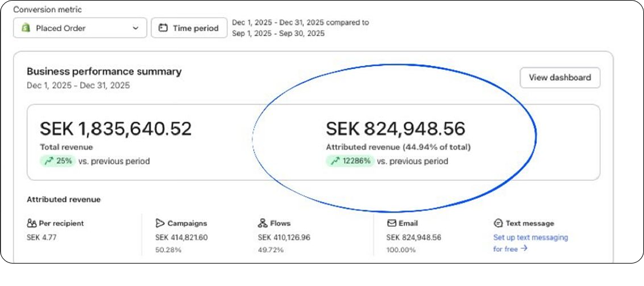Click the arrow after 'for free'
The width and height of the screenshot is (644, 286).
pos(524,248)
